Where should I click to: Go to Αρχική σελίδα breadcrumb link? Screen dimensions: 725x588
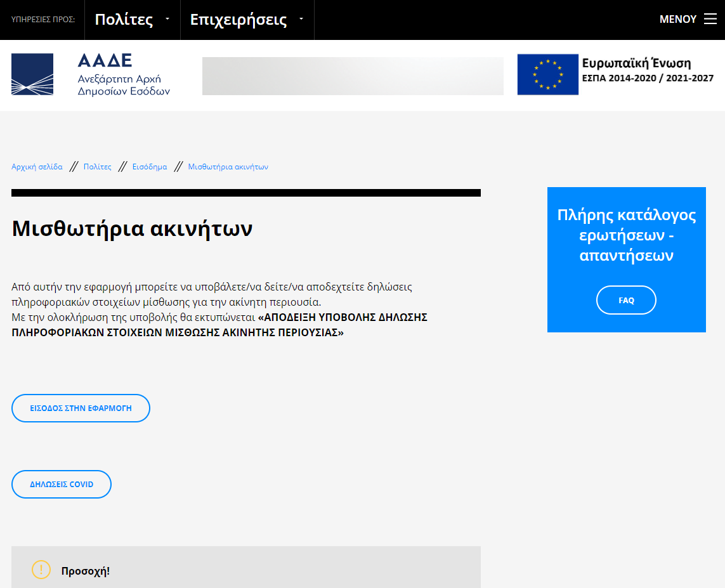(37, 167)
